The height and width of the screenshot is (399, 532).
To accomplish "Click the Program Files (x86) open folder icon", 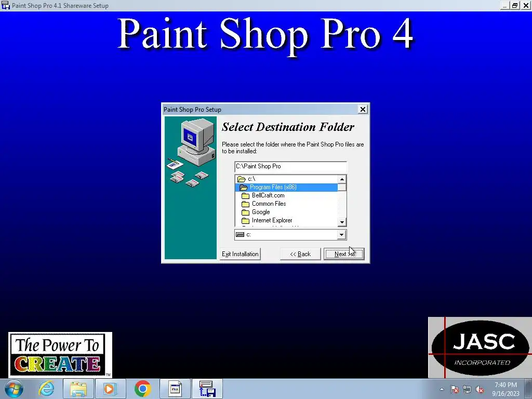I will pyautogui.click(x=243, y=187).
